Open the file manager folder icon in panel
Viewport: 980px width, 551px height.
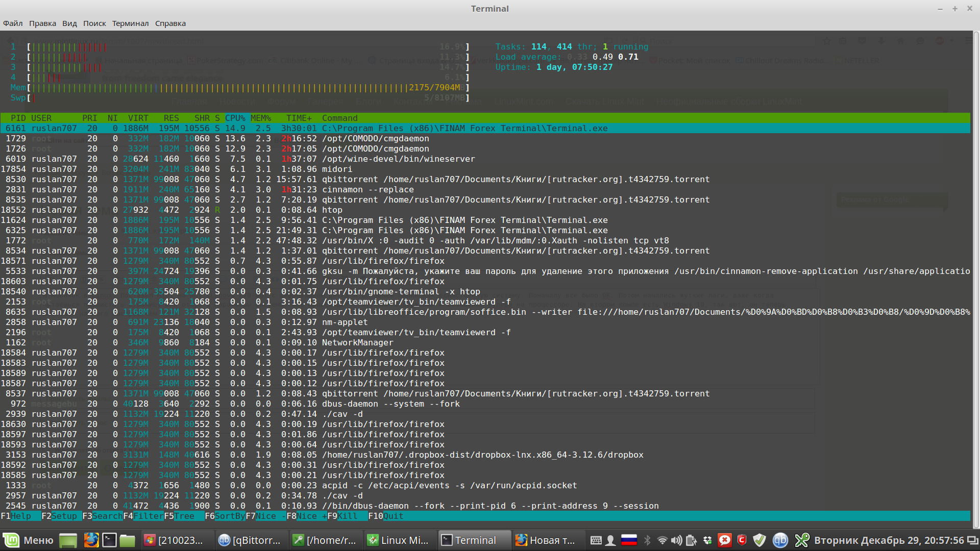click(127, 540)
